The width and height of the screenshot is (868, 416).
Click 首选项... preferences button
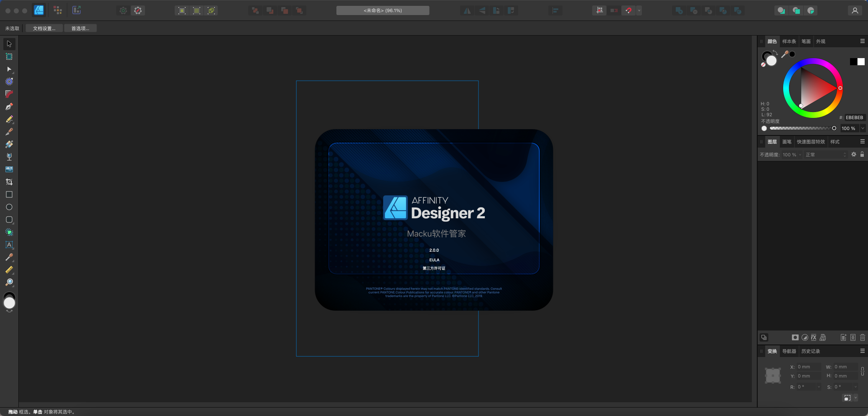click(x=80, y=28)
